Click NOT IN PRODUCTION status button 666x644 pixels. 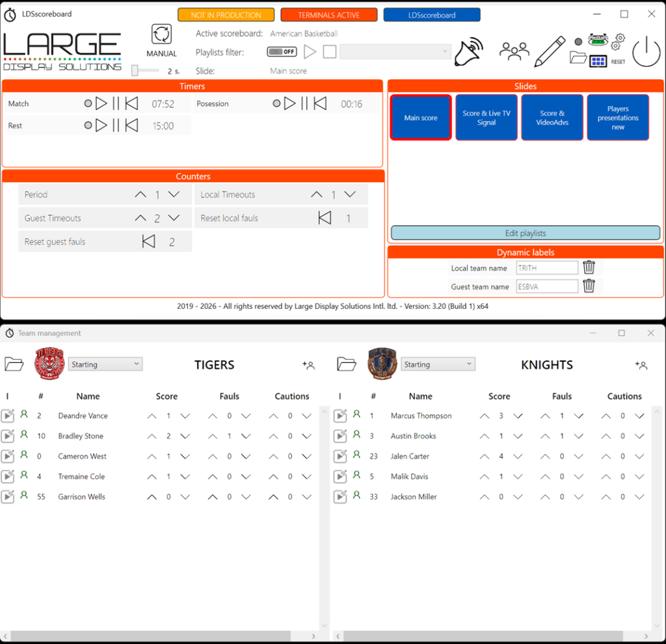(x=226, y=15)
